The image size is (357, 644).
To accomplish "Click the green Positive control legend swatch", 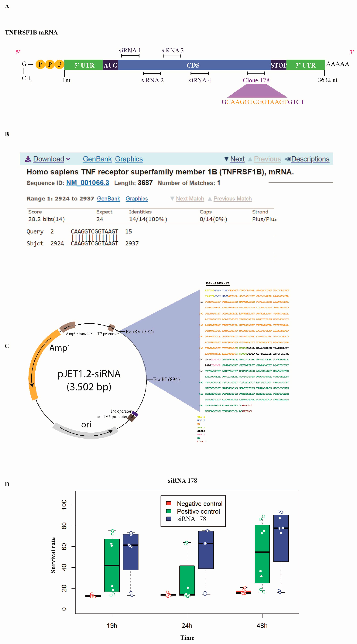I will pyautogui.click(x=169, y=511).
